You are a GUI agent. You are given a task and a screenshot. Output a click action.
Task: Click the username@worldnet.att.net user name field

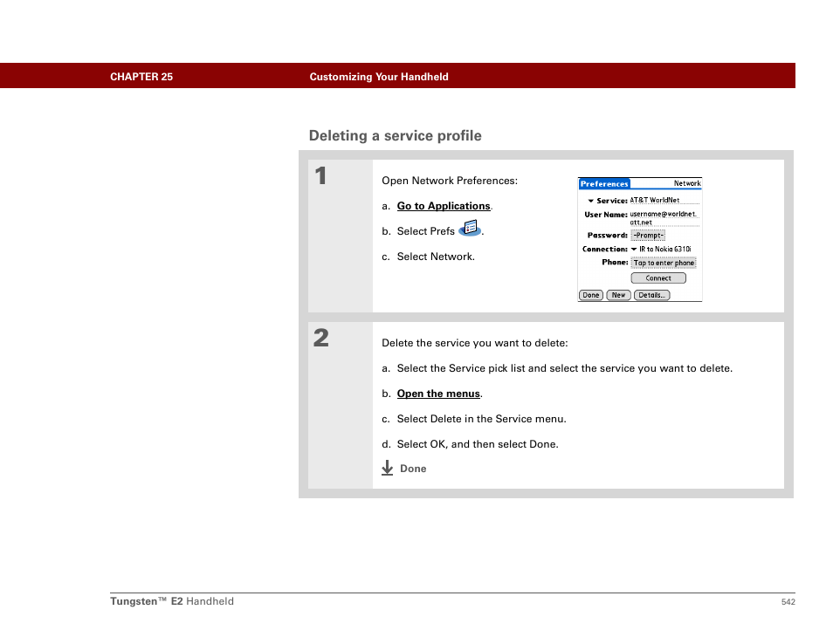pyautogui.click(x=664, y=218)
